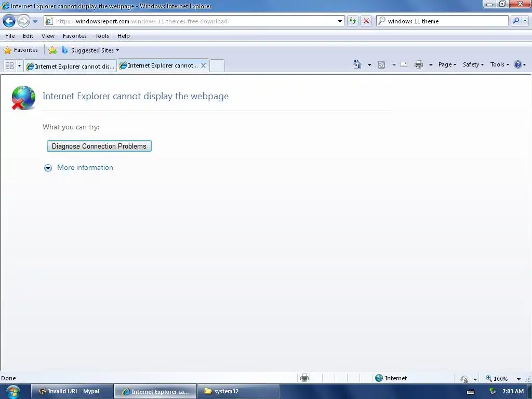Expand the More information arrow icon

click(48, 168)
